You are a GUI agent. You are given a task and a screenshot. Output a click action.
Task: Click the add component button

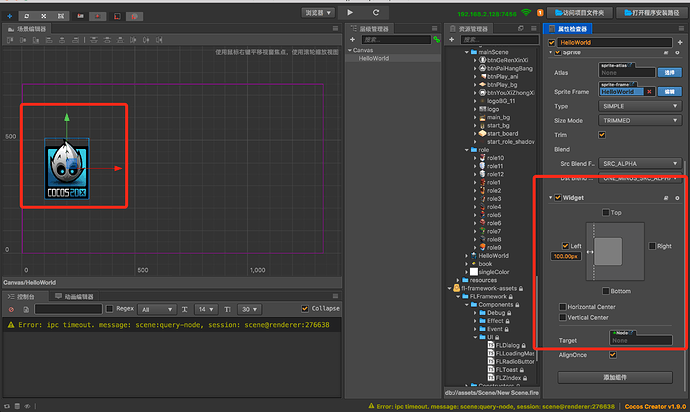[x=615, y=377]
